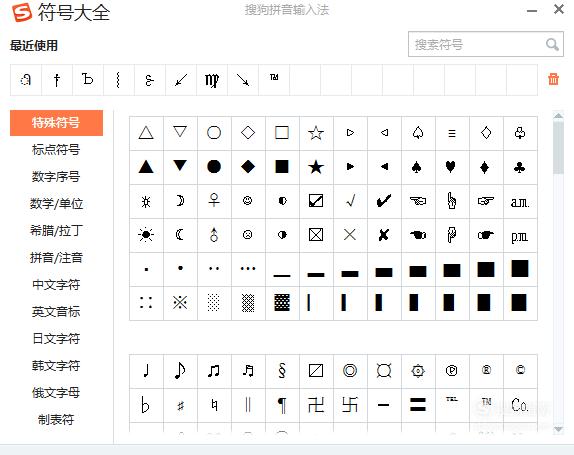Image resolution: width=574 pixels, height=455 pixels.
Task: Select the eighth note music symbol
Action: pos(180,370)
